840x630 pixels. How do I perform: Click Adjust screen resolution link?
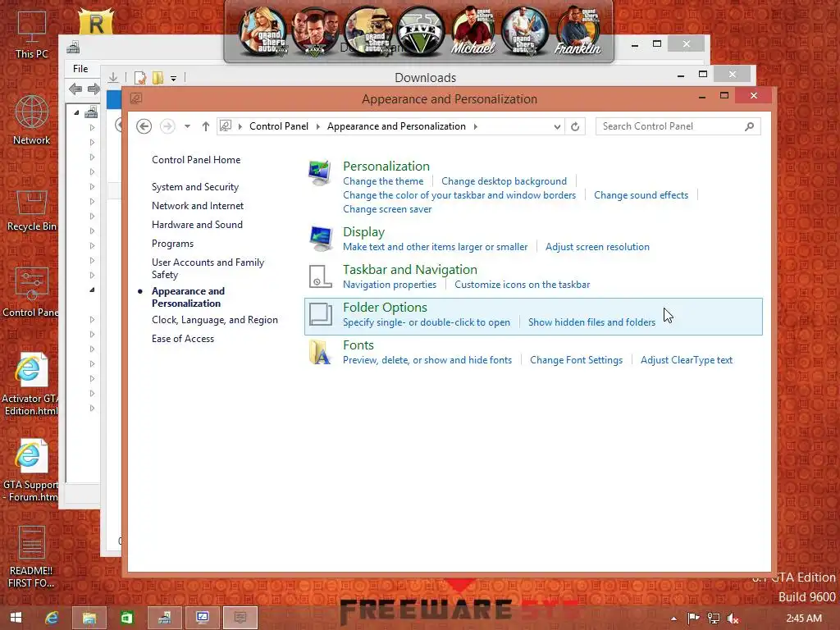click(x=597, y=246)
